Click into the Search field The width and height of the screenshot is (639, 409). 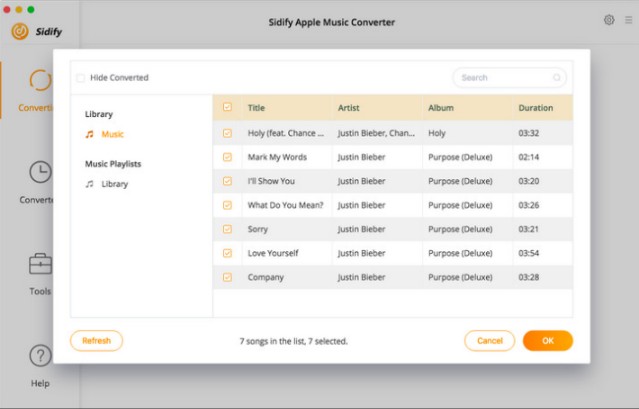(x=503, y=77)
